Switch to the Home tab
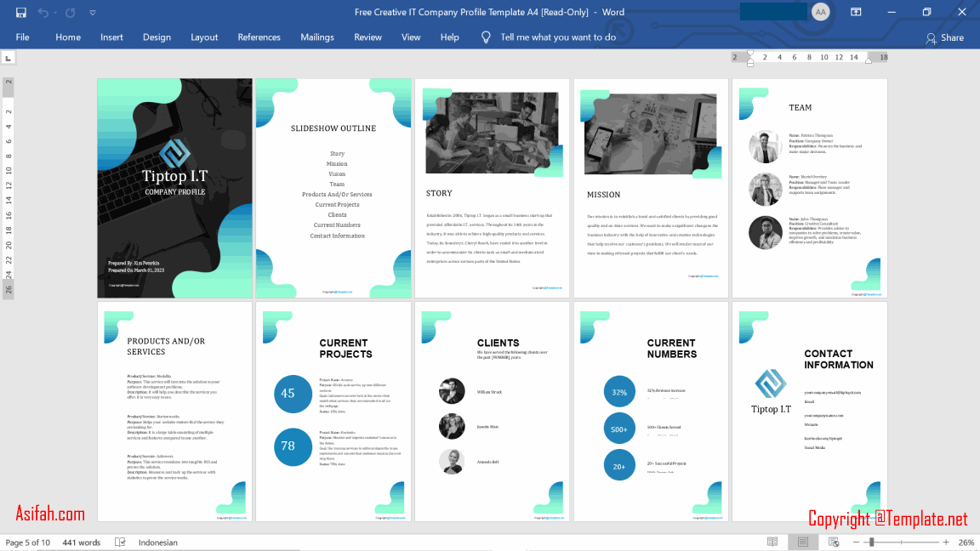The width and height of the screenshot is (980, 551). [x=67, y=37]
